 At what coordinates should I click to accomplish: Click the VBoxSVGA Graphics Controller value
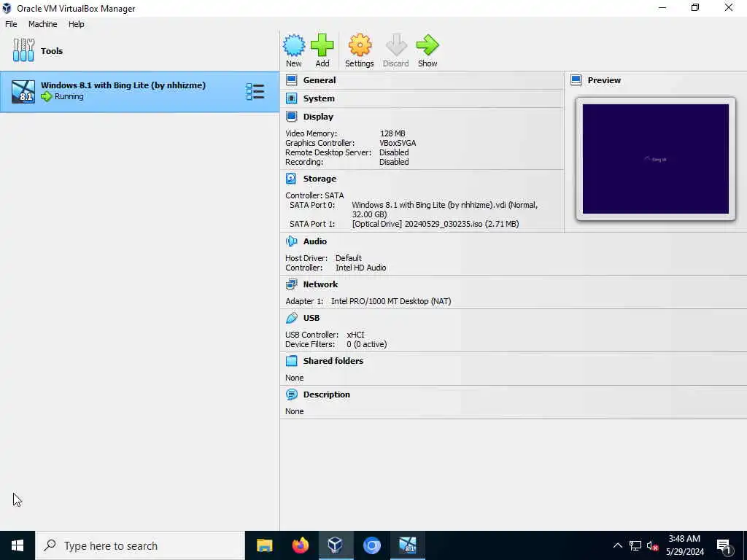(x=398, y=143)
